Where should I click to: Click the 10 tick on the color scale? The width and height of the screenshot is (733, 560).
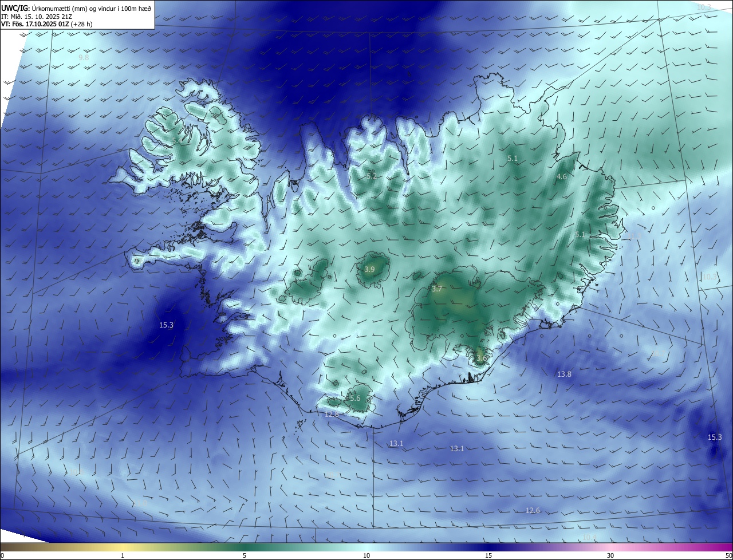tap(366, 555)
